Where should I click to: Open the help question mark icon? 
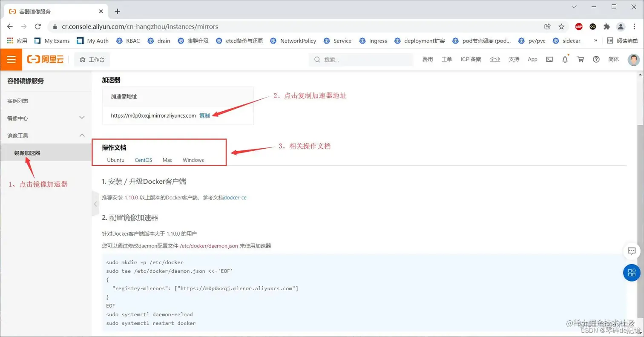(596, 60)
